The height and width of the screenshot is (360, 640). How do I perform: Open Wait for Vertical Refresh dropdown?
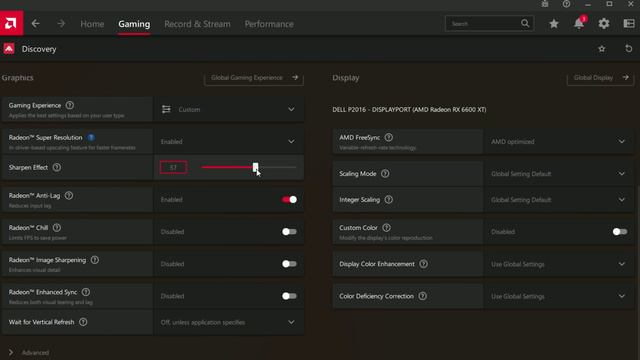[x=229, y=322]
